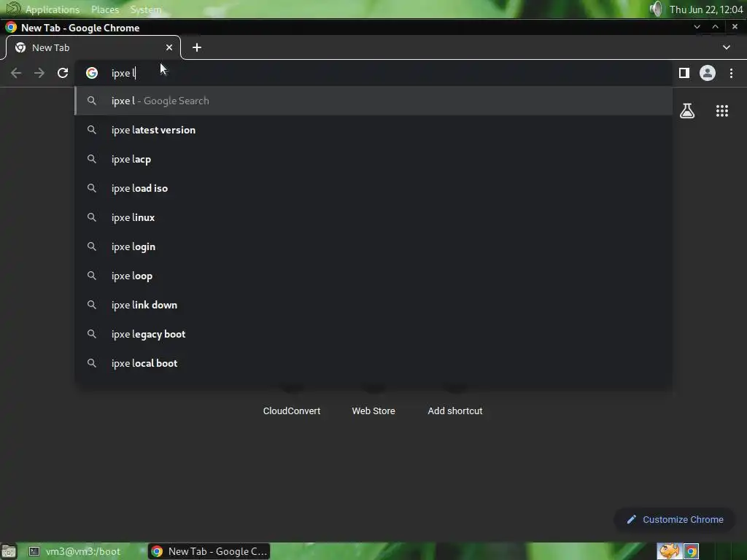Image resolution: width=747 pixels, height=560 pixels.
Task: Open the Chrome three-dot menu
Action: tap(731, 73)
